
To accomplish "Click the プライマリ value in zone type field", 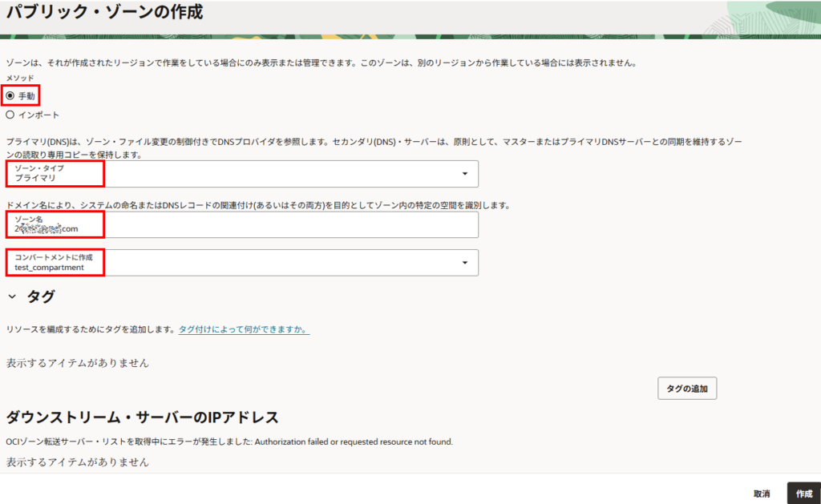I will (x=35, y=178).
